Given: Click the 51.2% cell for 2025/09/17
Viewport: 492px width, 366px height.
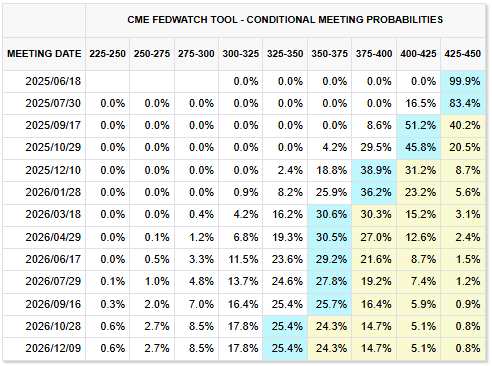Looking at the screenshot, I should [418, 126].
